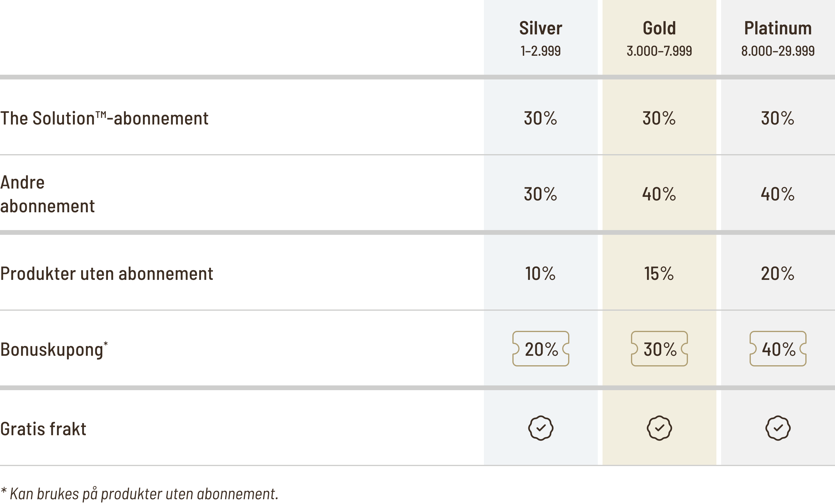
Task: Click Platinum's 20% discount without subscription
Action: [778, 273]
